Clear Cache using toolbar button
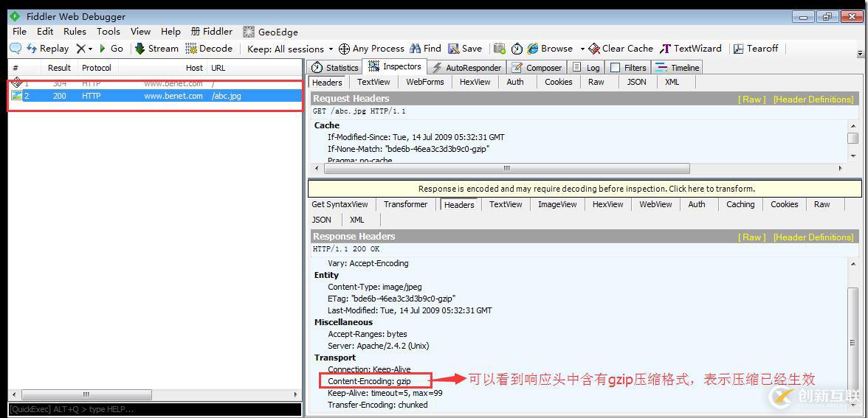Image resolution: width=868 pixels, height=418 pixels. tap(621, 49)
